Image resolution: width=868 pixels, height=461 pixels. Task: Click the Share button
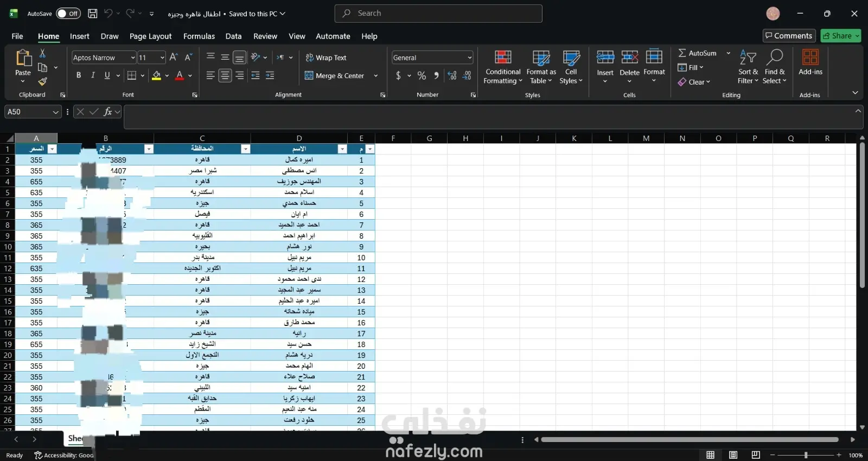point(841,36)
